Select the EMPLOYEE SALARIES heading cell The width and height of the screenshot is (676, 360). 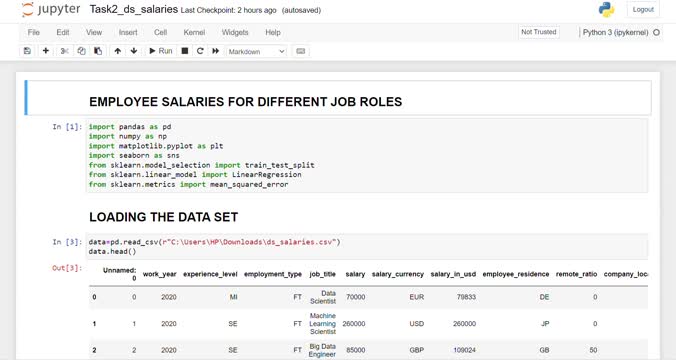click(338, 98)
